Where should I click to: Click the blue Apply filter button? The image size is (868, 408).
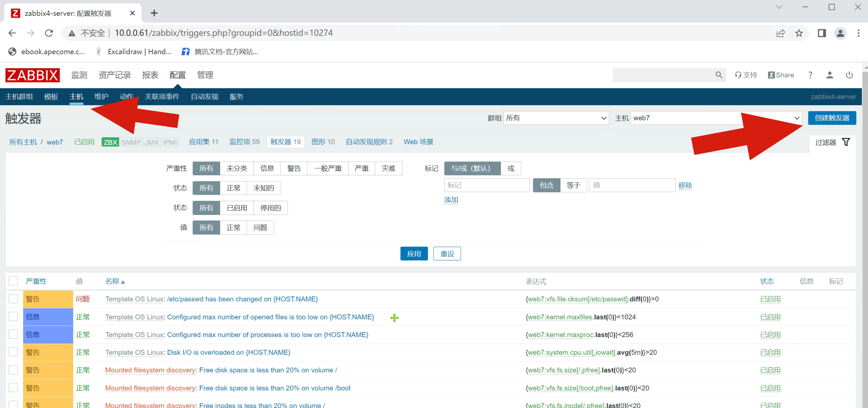[414, 253]
